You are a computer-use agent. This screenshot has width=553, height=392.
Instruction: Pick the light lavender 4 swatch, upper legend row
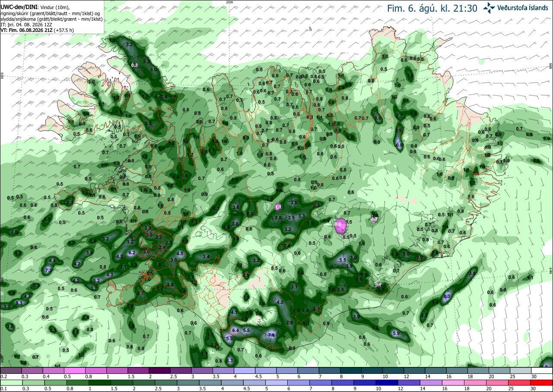(245, 370)
